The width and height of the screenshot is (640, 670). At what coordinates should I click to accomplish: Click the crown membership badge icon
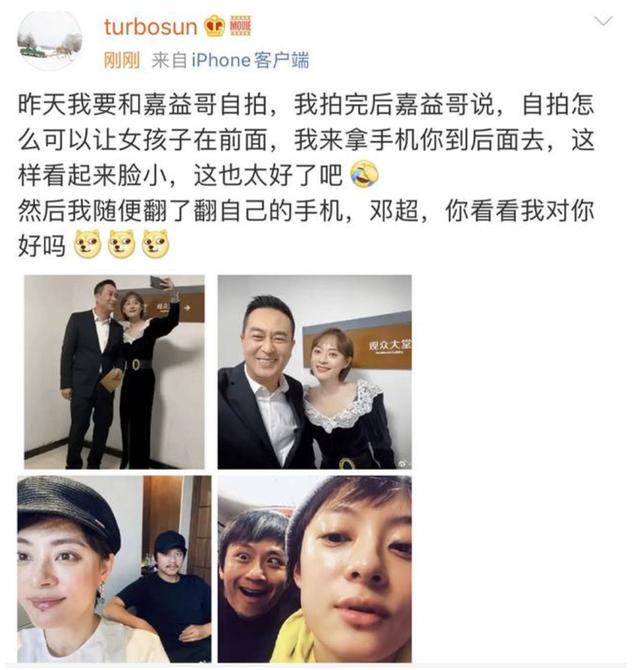tap(214, 26)
